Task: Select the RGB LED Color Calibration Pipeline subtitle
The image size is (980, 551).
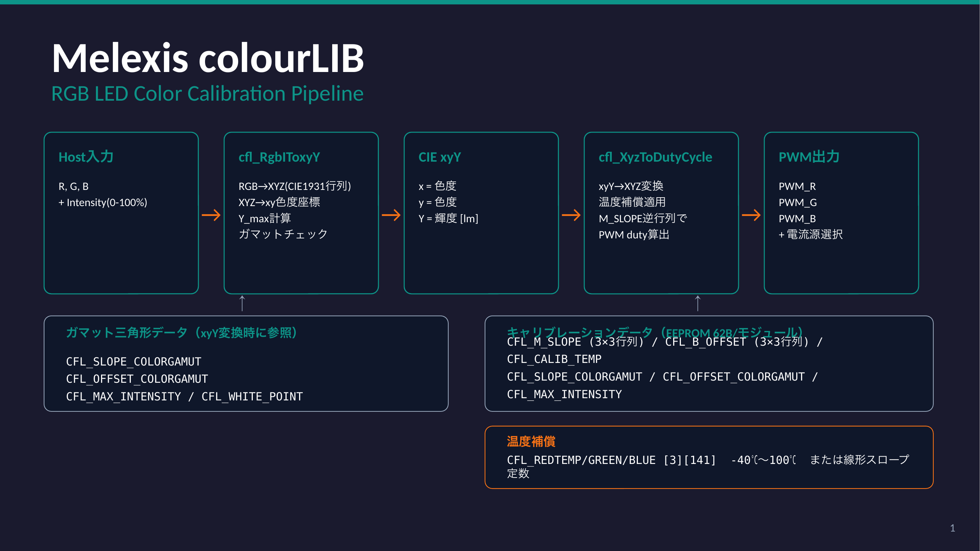Action: (207, 94)
